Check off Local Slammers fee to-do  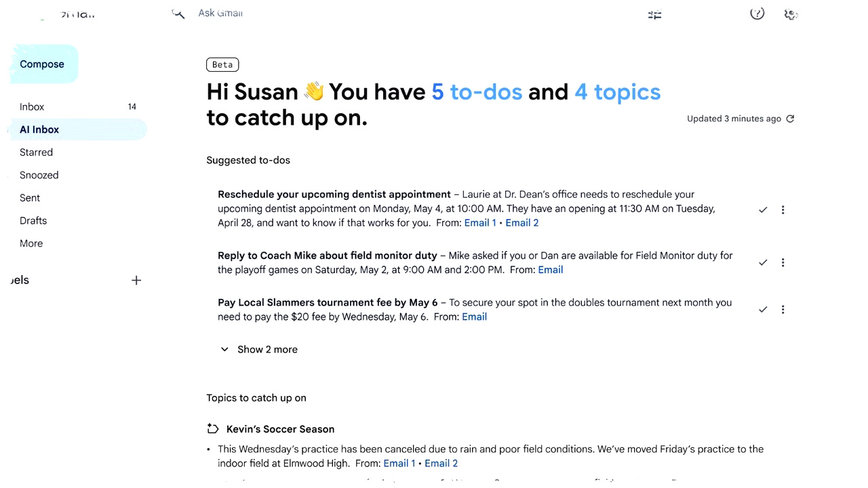pyautogui.click(x=763, y=309)
